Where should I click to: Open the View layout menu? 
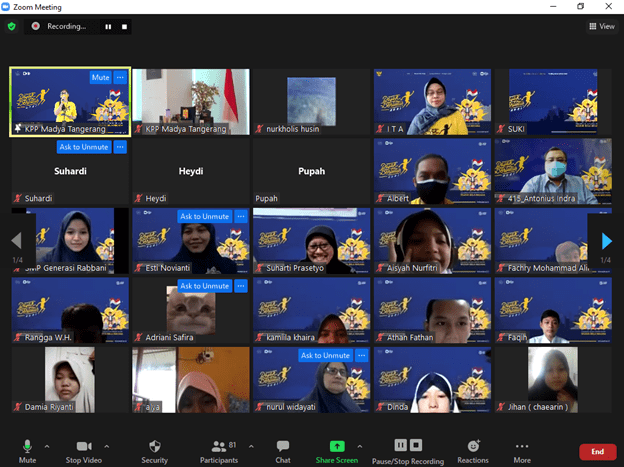pos(602,26)
